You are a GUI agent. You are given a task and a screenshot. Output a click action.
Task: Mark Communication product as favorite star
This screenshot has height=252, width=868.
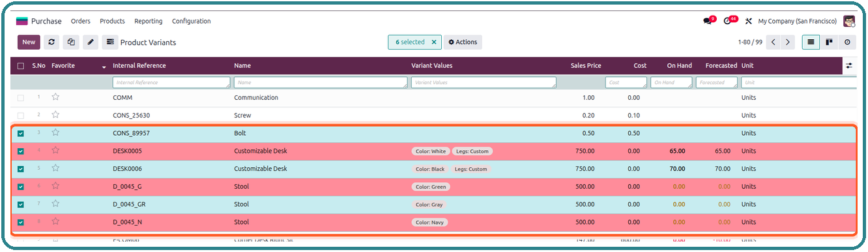coord(55,97)
